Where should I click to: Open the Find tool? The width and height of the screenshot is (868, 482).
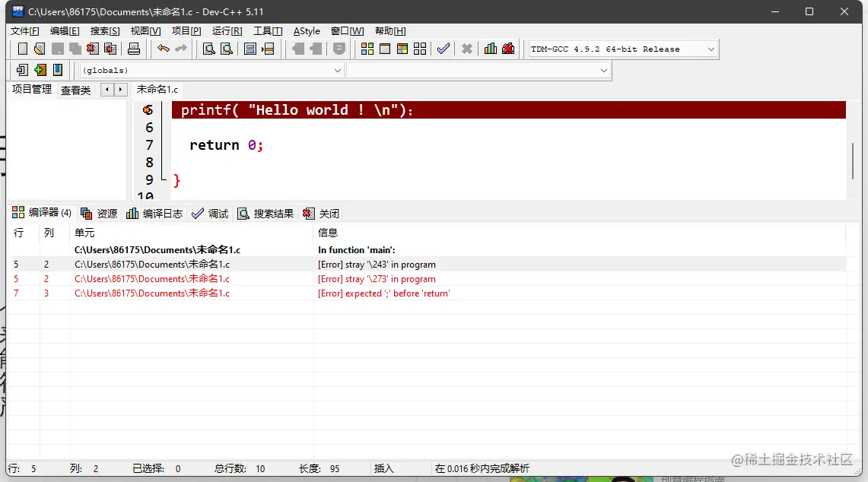click(208, 49)
